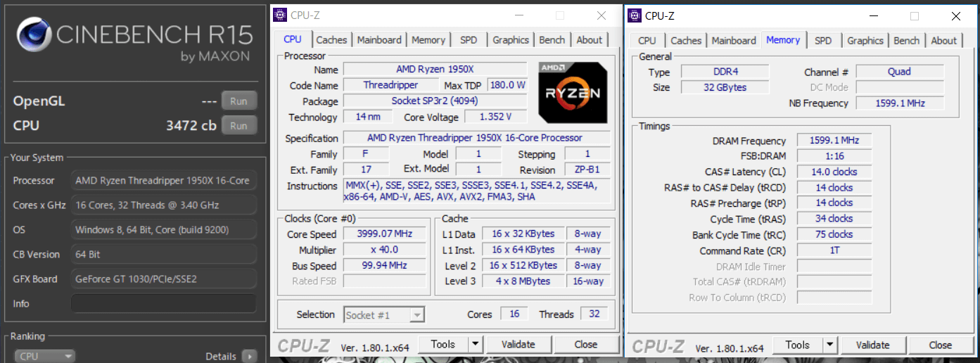Click the Core Voltage value 1.352 V

(494, 117)
